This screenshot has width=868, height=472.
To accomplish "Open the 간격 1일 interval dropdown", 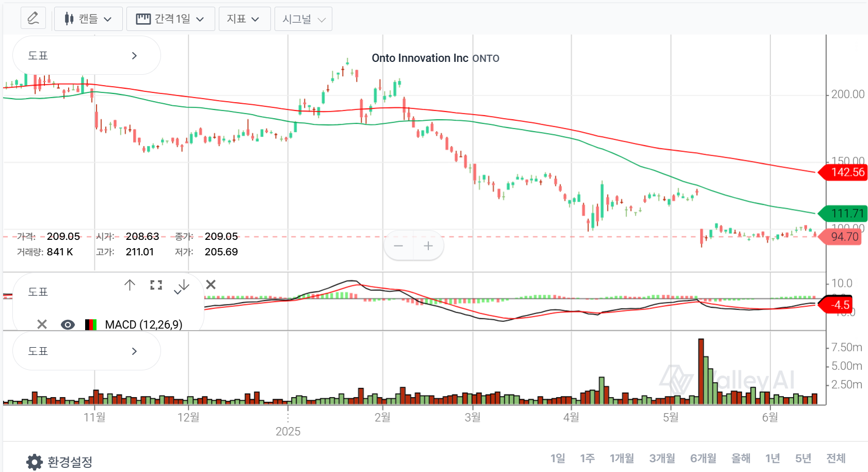I will click(170, 19).
